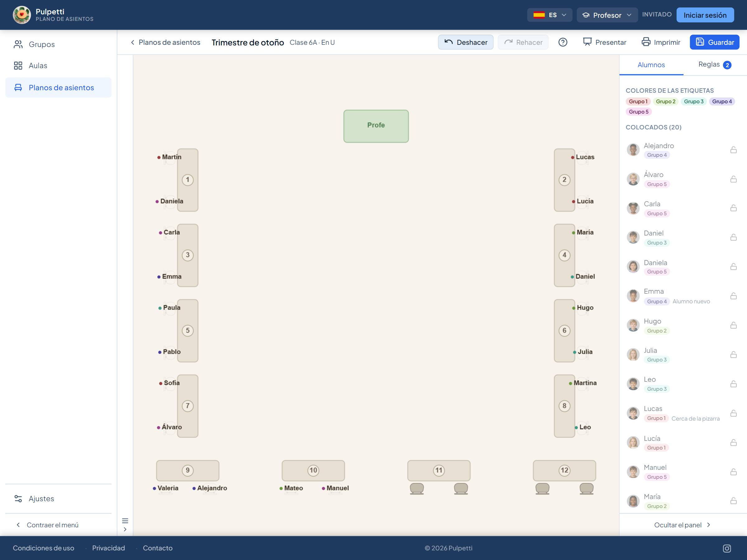
Task: Click the Grupo 1 color tag
Action: [x=638, y=101]
